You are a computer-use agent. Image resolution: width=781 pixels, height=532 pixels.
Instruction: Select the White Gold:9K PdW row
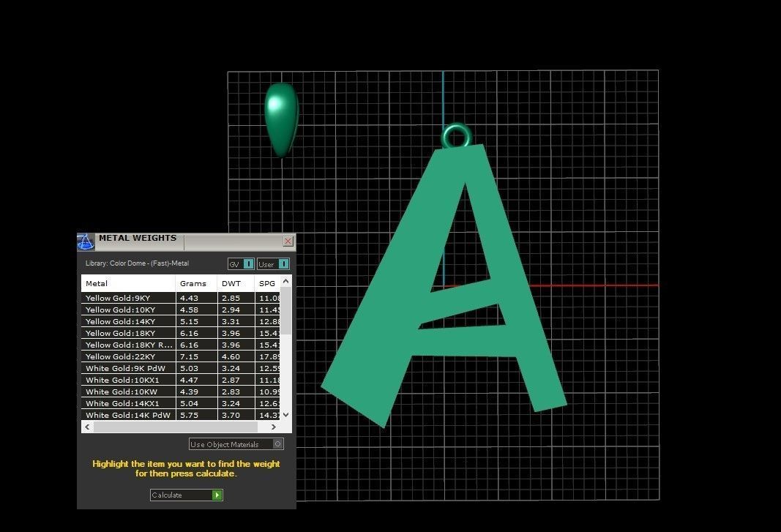181,368
